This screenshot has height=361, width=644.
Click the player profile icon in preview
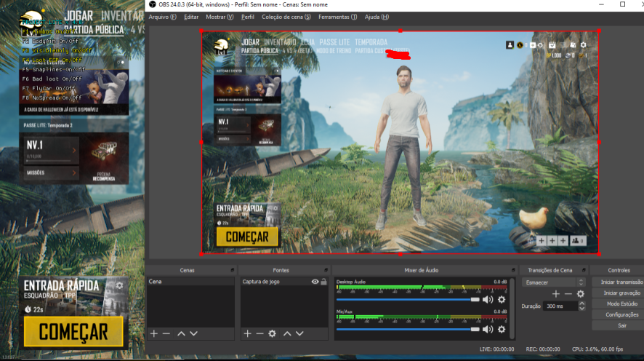510,45
